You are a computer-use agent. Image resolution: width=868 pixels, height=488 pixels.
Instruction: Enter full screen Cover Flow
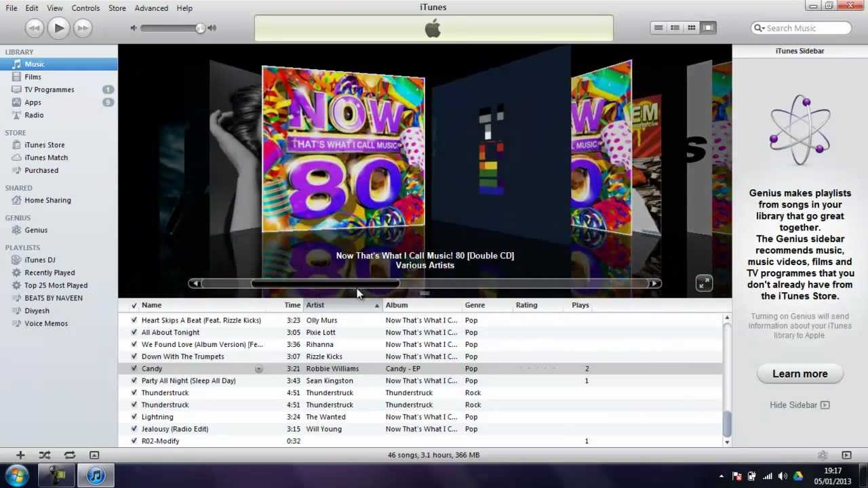[704, 283]
